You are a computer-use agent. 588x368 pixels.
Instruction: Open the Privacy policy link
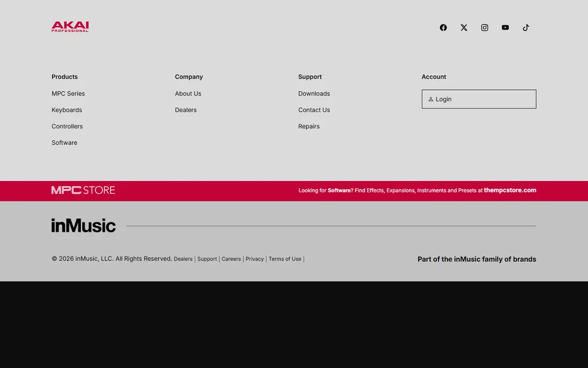click(x=254, y=259)
